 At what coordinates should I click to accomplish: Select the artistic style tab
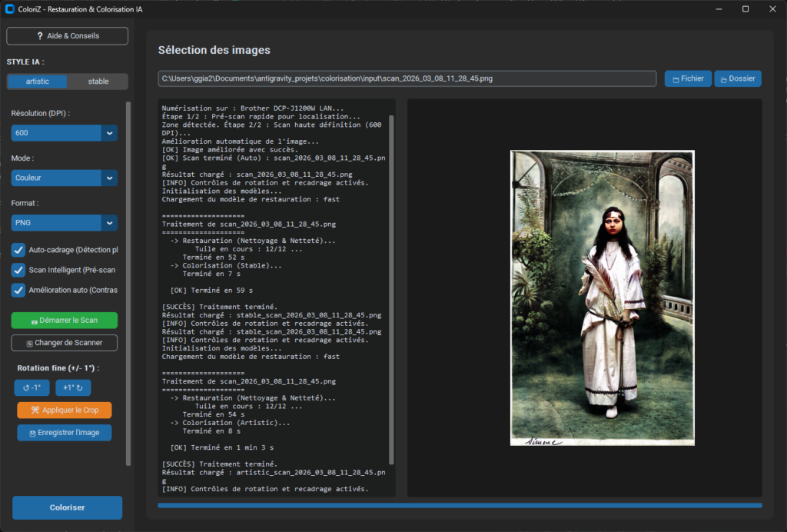pos(37,81)
